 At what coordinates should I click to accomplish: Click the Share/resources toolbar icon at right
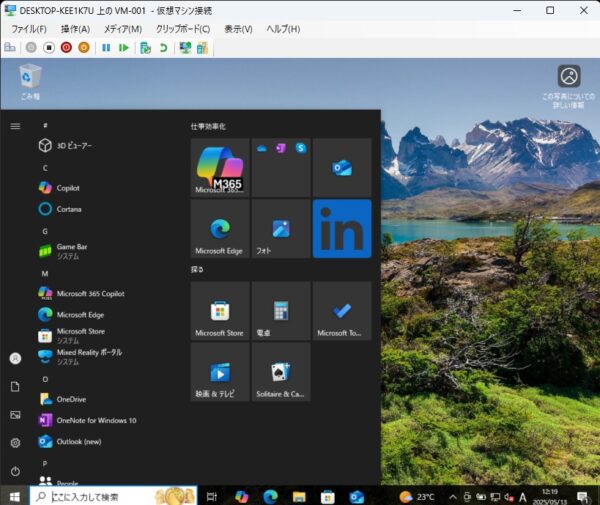click(x=202, y=48)
